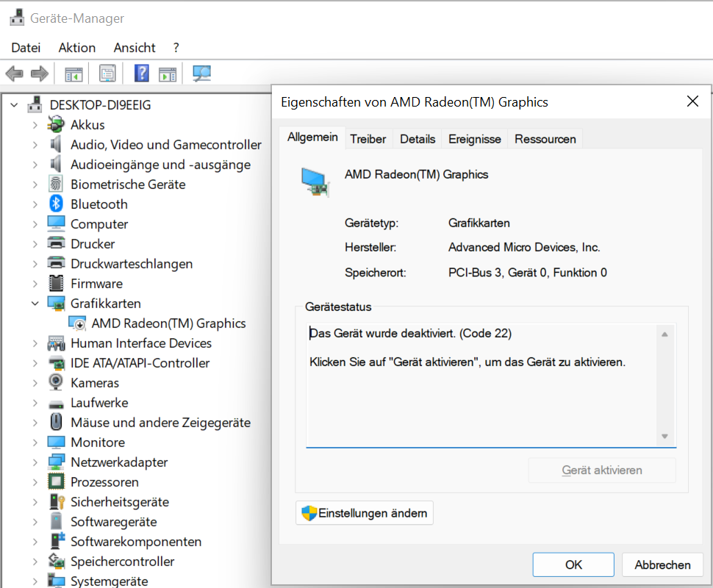
Task: Click the Akkus battery icon
Action: 56,125
